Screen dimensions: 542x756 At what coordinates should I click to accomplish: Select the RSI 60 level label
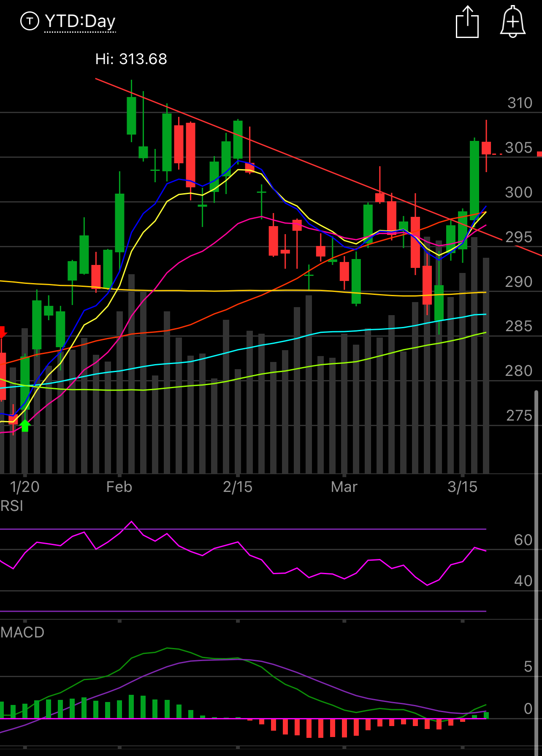tap(523, 540)
